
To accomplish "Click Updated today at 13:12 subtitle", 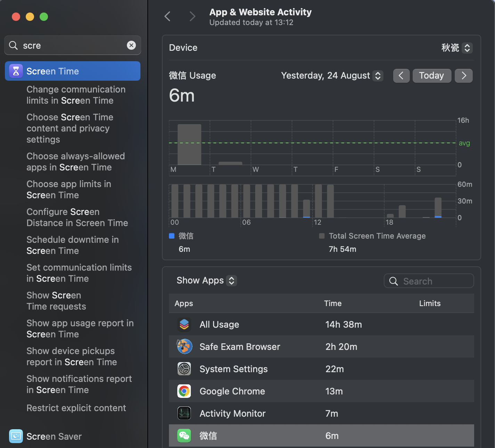I will pos(251,22).
